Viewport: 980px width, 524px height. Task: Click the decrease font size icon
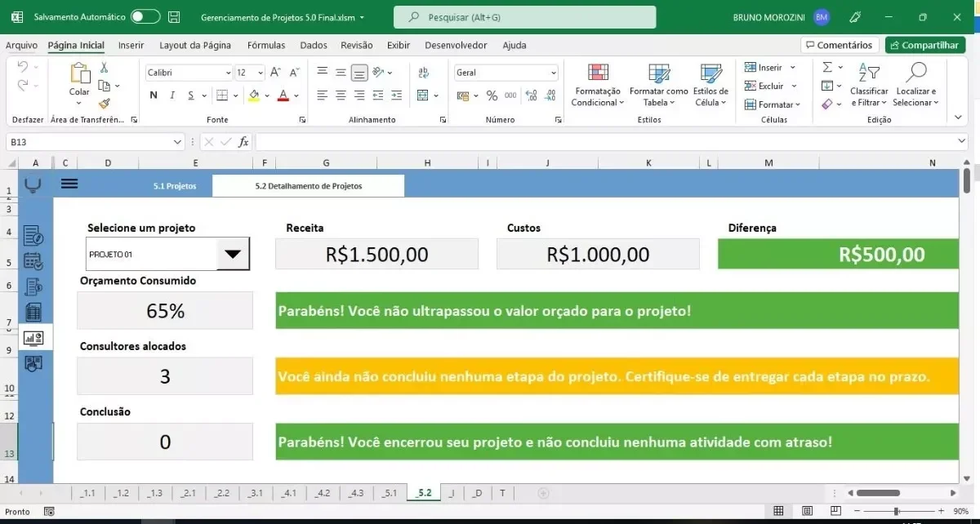point(293,73)
